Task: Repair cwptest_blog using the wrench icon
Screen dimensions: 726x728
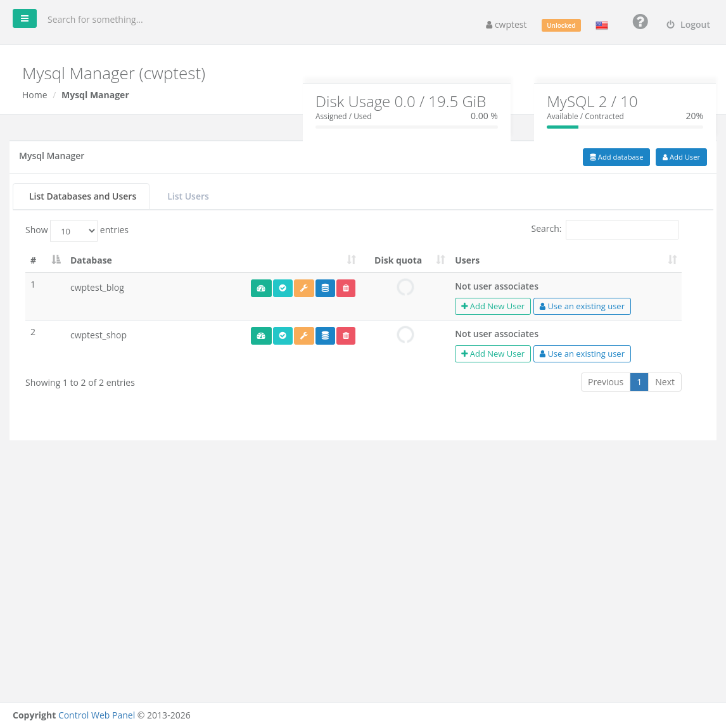Action: [304, 288]
